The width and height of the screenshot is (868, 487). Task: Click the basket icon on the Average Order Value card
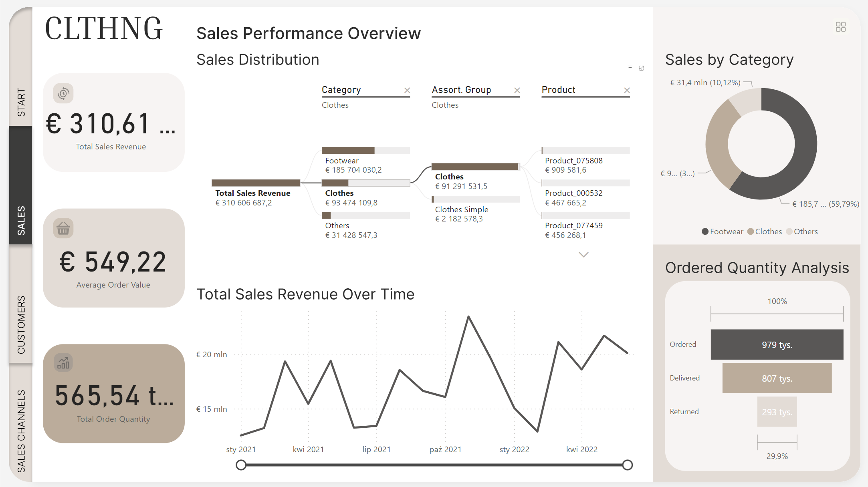[63, 229]
